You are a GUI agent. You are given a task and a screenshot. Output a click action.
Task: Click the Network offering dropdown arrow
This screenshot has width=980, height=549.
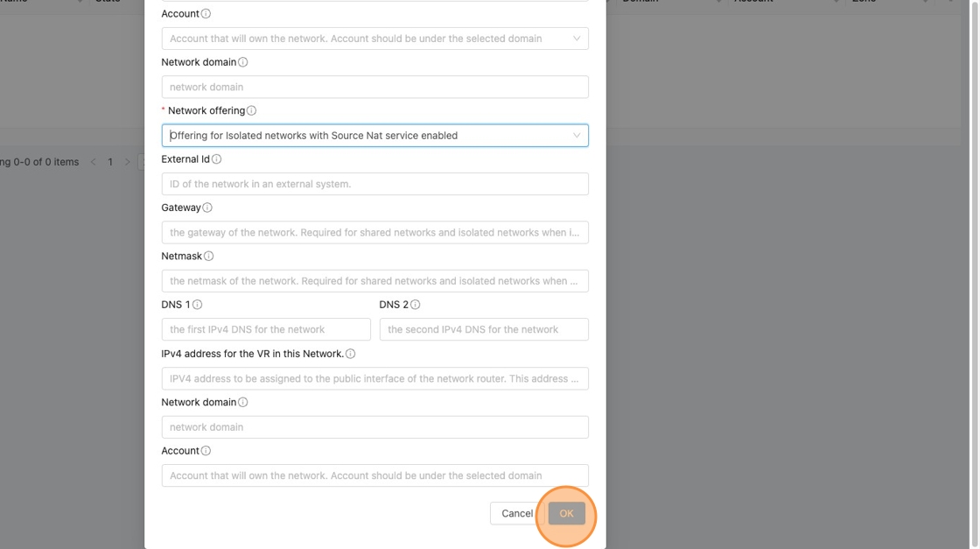coord(576,136)
